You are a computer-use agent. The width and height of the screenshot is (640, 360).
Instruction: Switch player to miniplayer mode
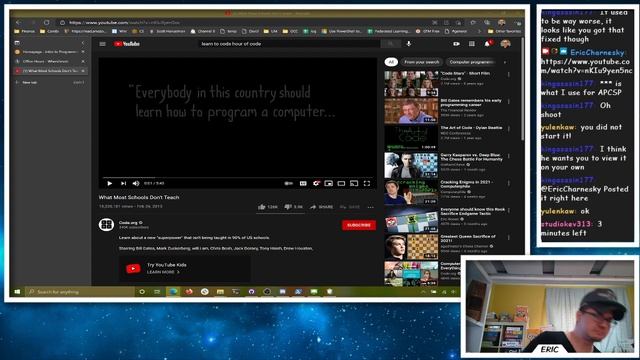pyautogui.click(x=329, y=183)
